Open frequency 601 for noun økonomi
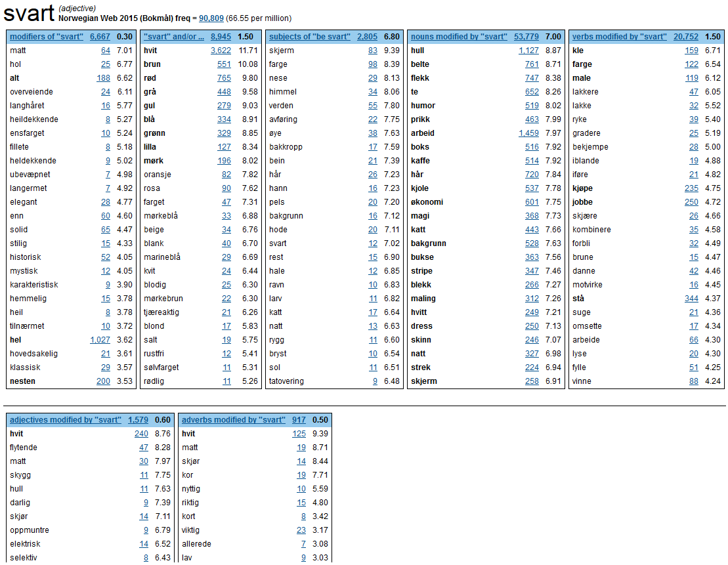Viewport: 728px width, 565px height. (x=532, y=202)
